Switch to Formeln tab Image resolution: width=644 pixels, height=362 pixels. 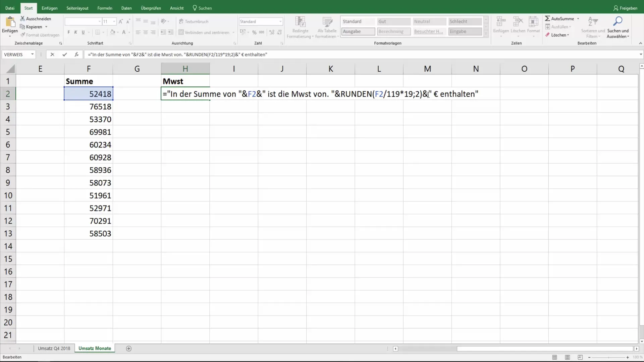coord(105,8)
